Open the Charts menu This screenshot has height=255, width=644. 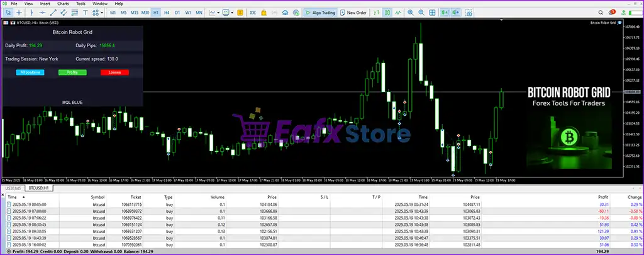pos(64,3)
